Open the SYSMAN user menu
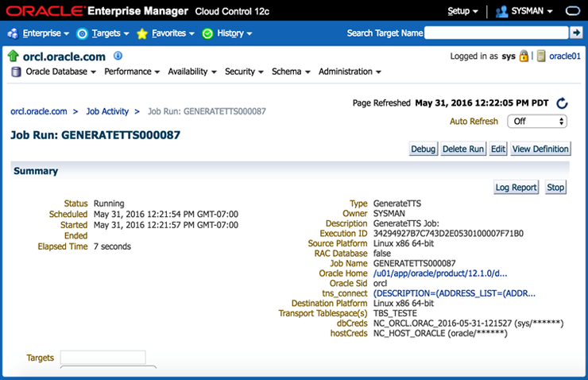This screenshot has height=380, width=588. 532,11
